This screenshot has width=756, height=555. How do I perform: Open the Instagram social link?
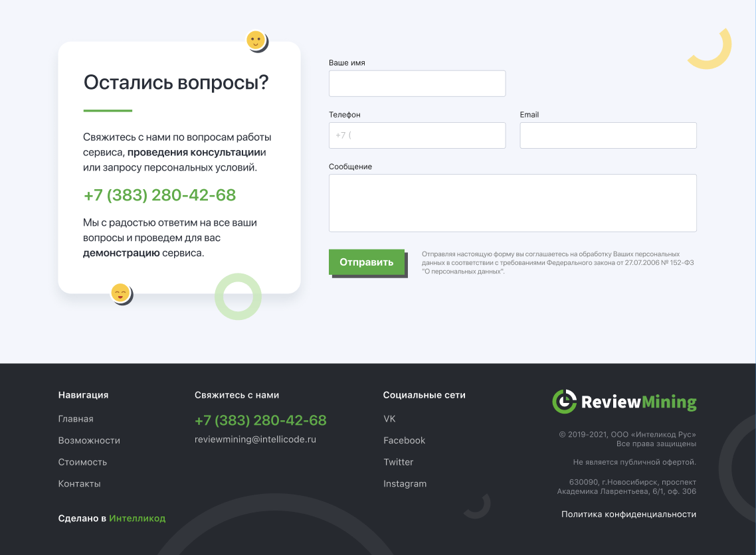click(405, 484)
